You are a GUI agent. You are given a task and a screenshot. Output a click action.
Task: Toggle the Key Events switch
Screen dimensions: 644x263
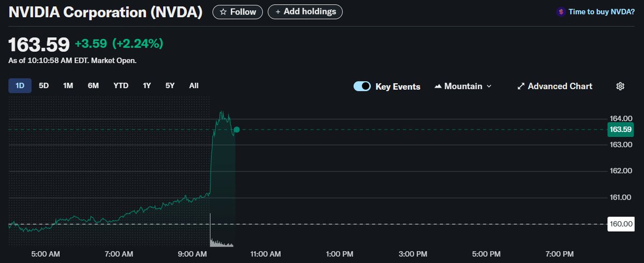[362, 86]
